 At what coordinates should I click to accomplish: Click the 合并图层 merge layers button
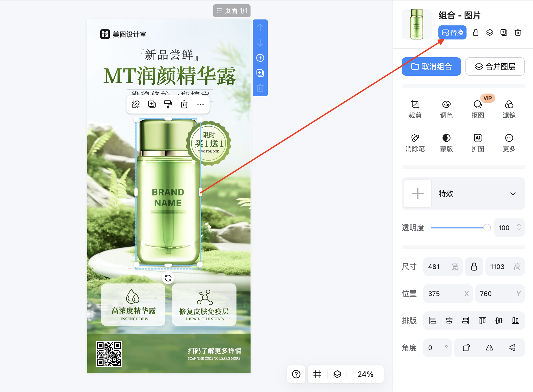(495, 67)
